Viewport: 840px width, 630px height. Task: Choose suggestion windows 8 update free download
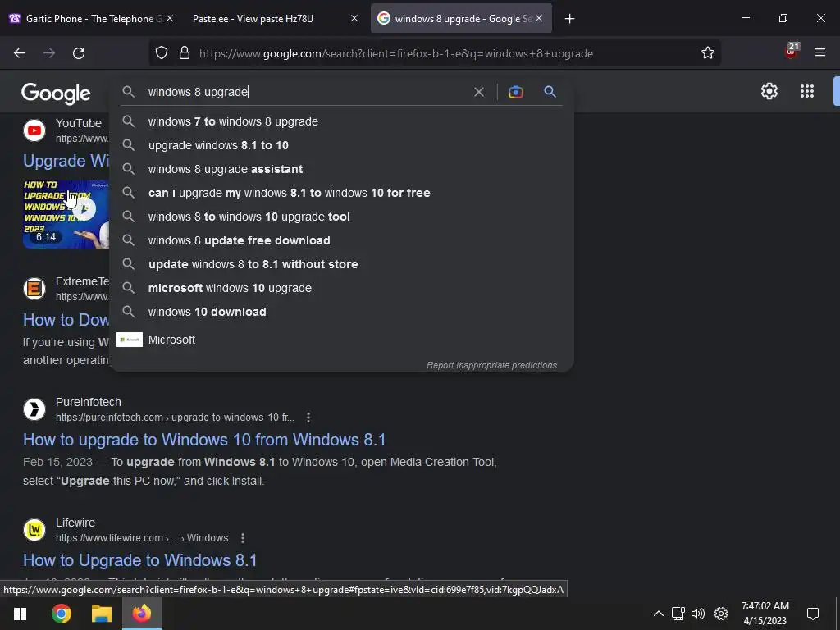[x=341, y=240]
